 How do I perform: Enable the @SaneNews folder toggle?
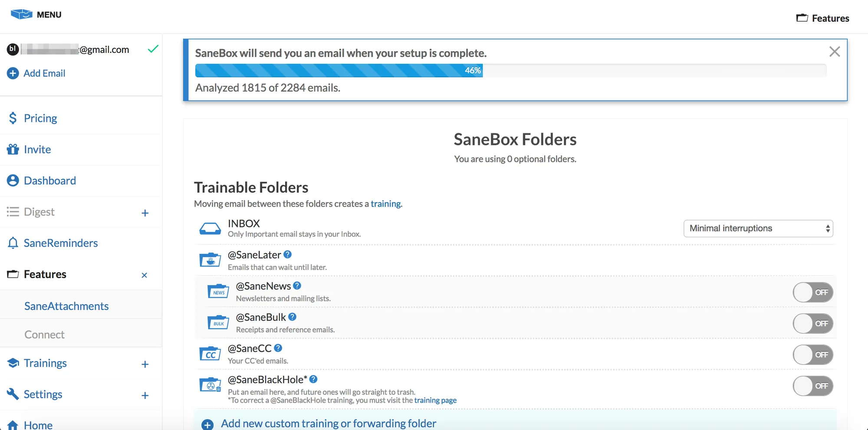(813, 292)
